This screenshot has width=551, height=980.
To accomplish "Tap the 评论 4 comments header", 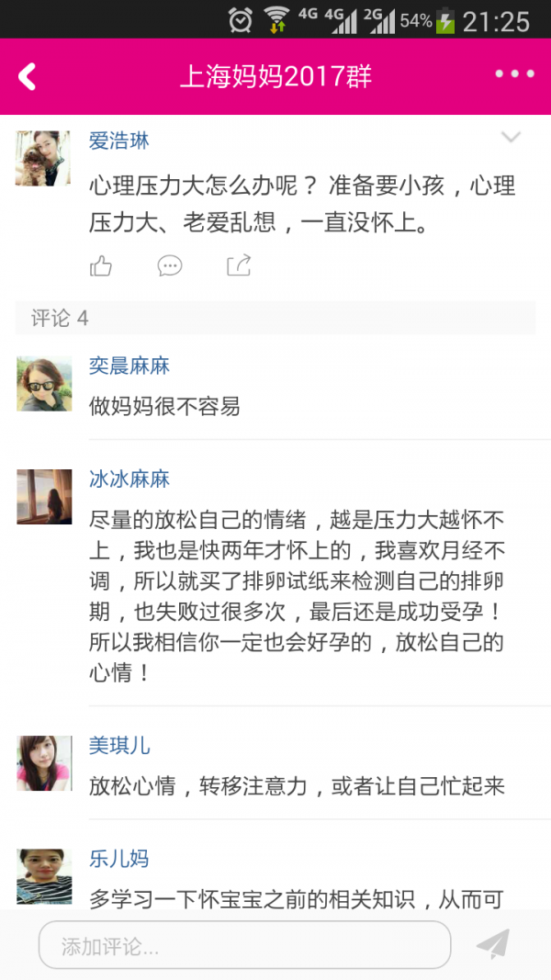I will point(61,318).
